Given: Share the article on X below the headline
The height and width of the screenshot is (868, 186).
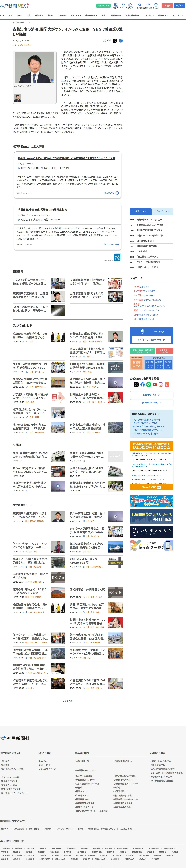Looking at the screenshot, I should pyautogui.click(x=115, y=41).
